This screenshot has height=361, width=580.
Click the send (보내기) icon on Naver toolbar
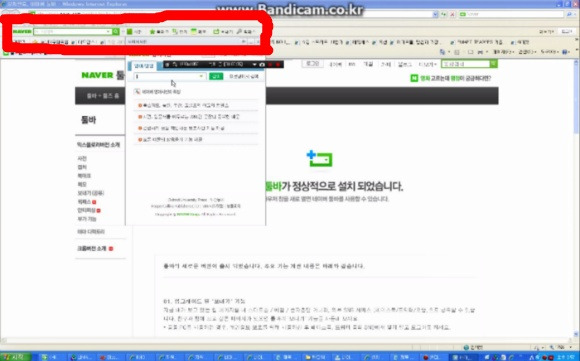(216, 32)
